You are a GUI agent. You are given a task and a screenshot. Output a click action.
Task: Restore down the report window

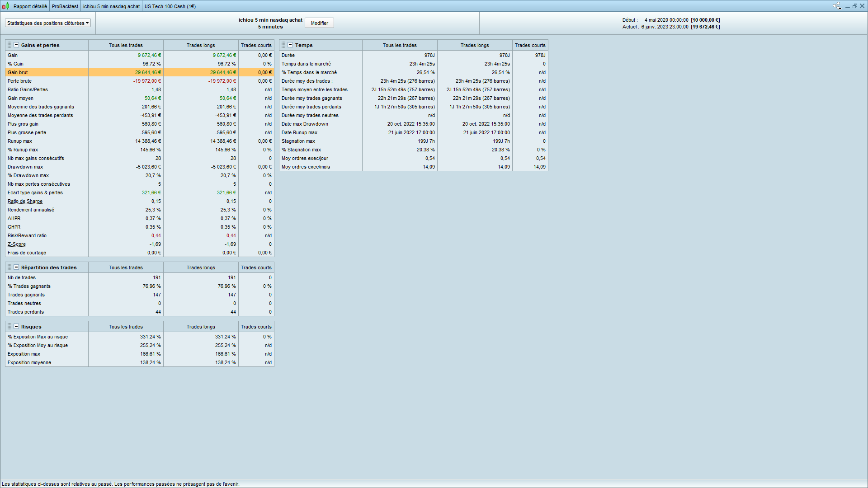click(854, 6)
